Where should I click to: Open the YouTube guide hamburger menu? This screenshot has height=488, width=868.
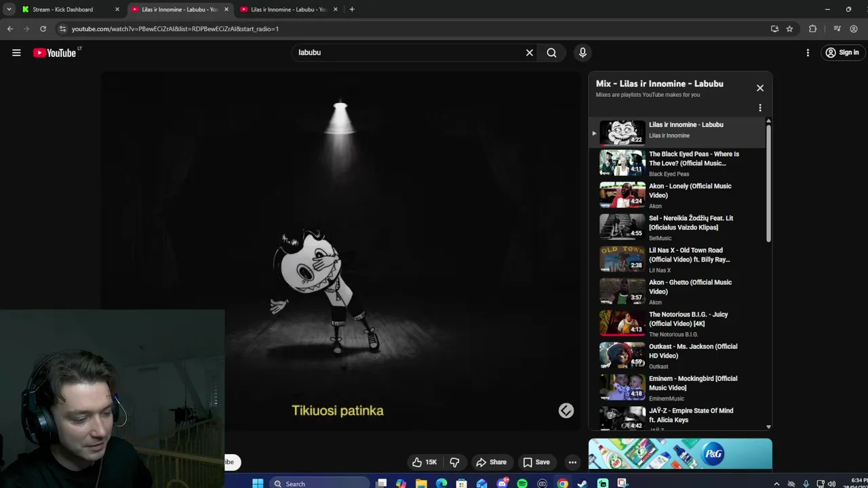pyautogui.click(x=16, y=52)
